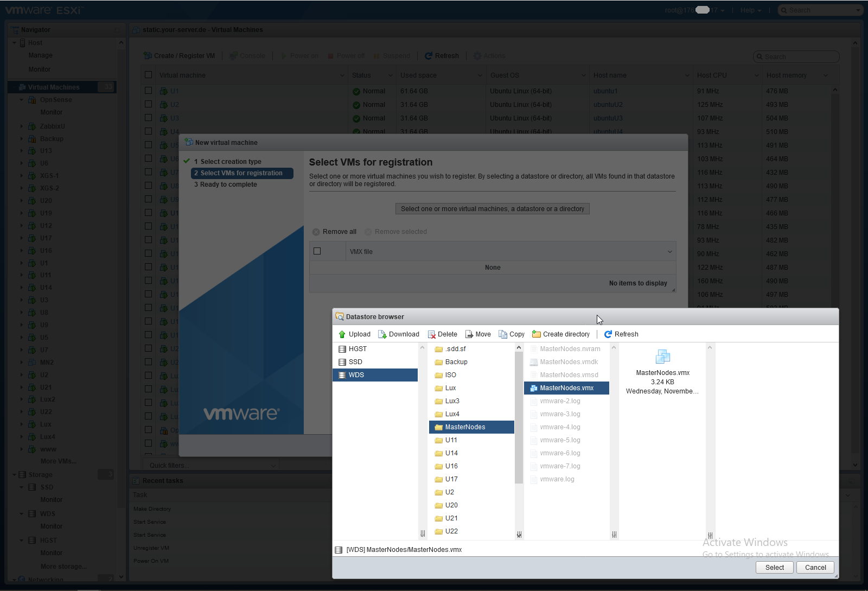Toggle select-all checkbox in Virtual machine header

[148, 75]
